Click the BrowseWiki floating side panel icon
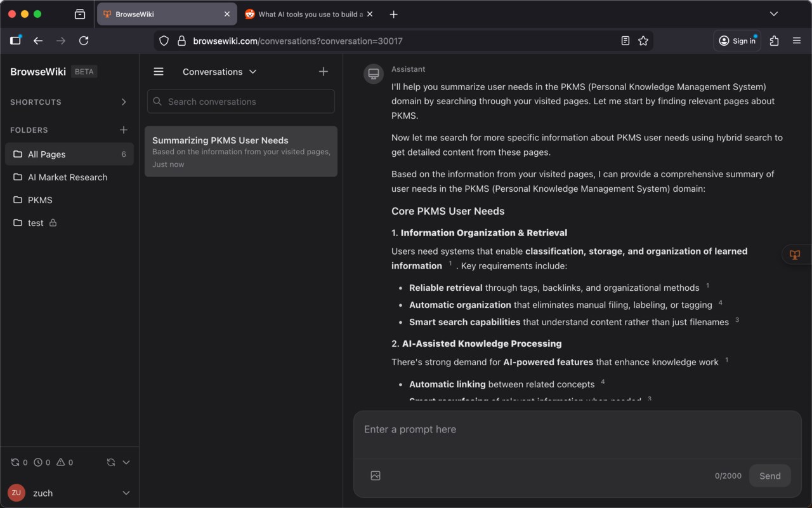Image resolution: width=812 pixels, height=508 pixels. tap(795, 255)
